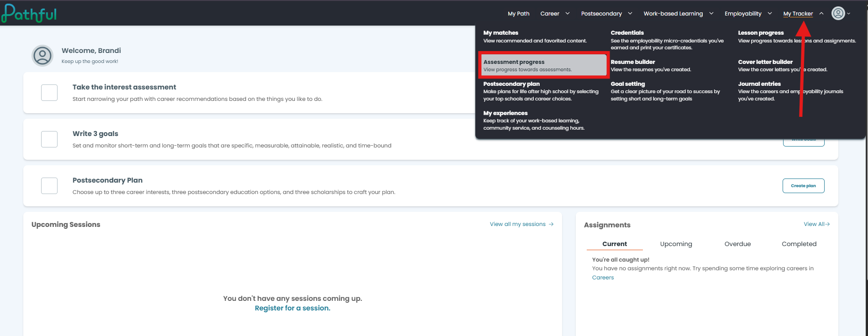
Task: Open Journal entries
Action: click(790, 91)
